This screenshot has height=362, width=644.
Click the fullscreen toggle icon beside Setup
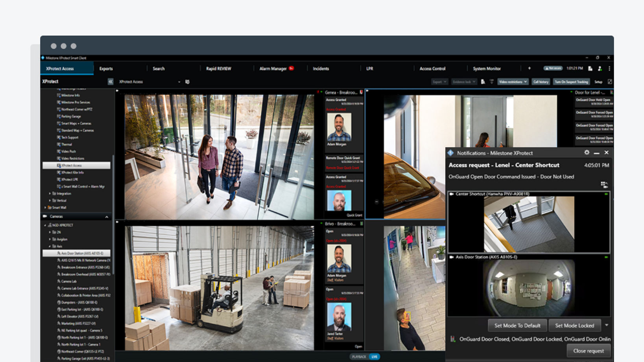pyautogui.click(x=610, y=82)
